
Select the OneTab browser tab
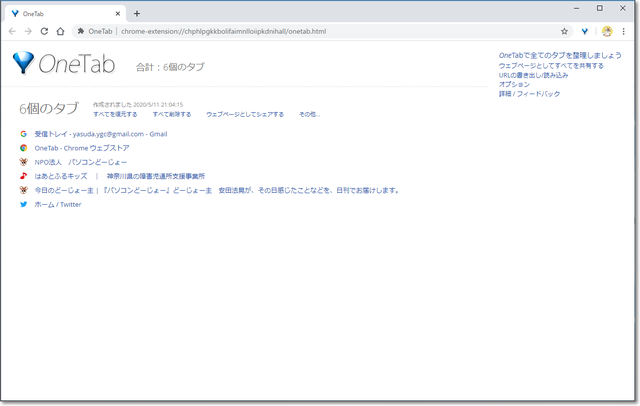(x=60, y=13)
